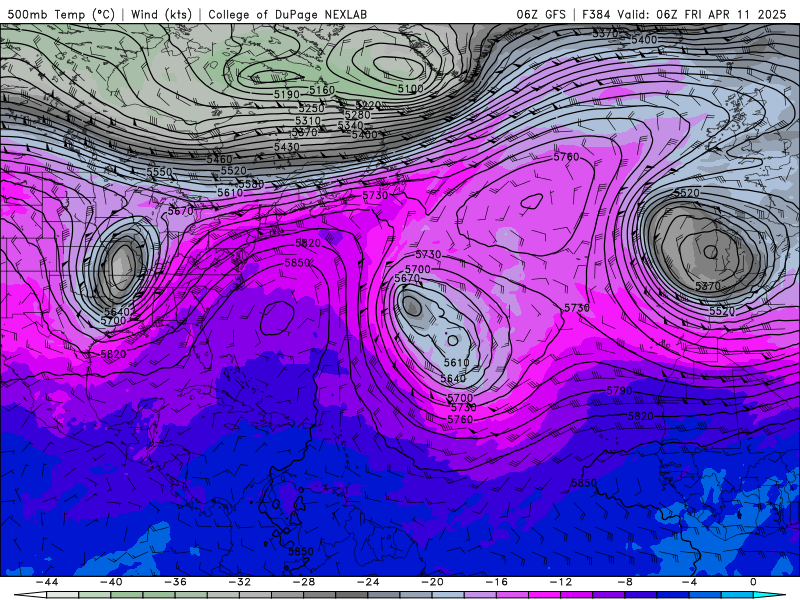The image size is (800, 600).
Task: Click the -4 colorbar label
Action: 689,582
